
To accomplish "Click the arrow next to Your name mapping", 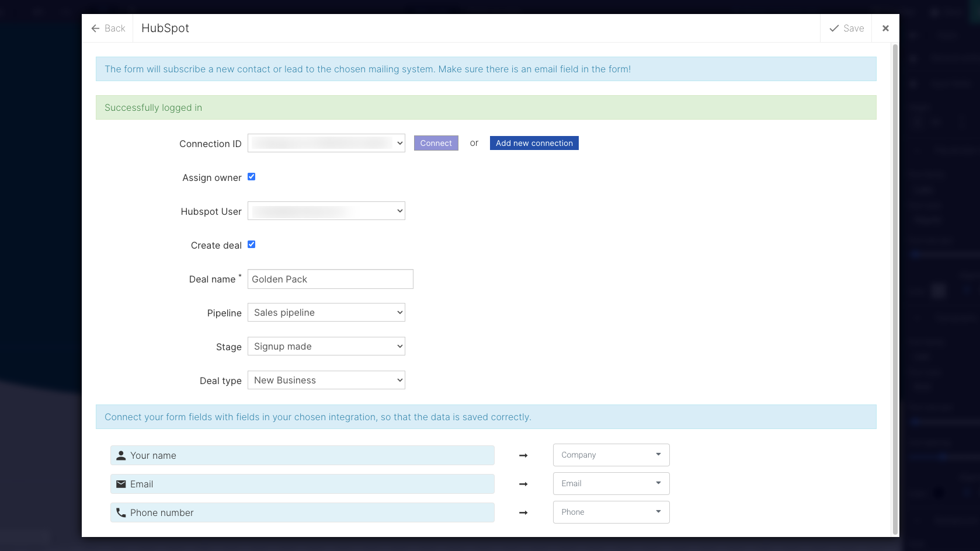I will 523,456.
